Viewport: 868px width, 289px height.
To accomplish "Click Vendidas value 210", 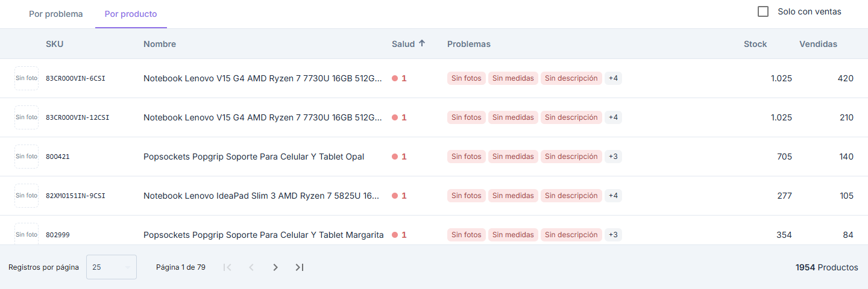I will 846,117.
